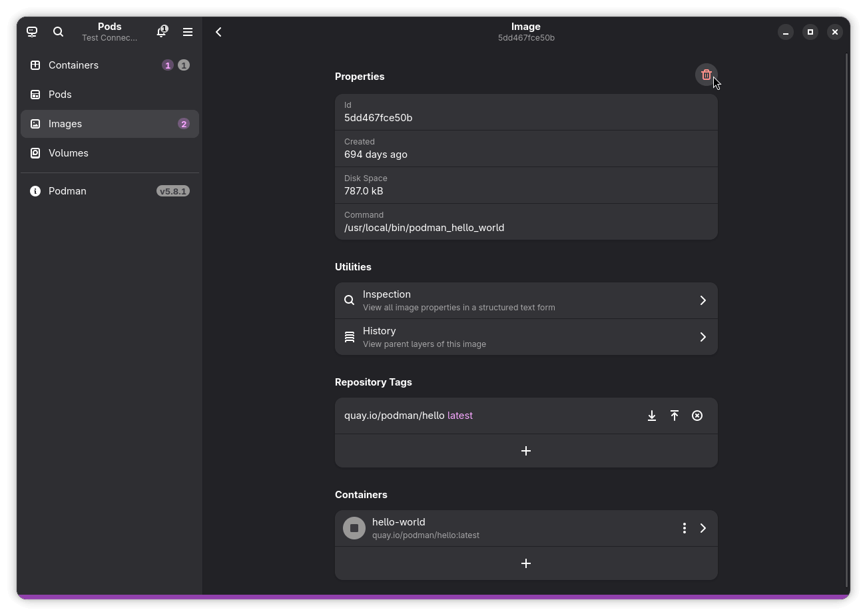Add a new repository tag
This screenshot has height=616, width=867.
click(x=525, y=451)
